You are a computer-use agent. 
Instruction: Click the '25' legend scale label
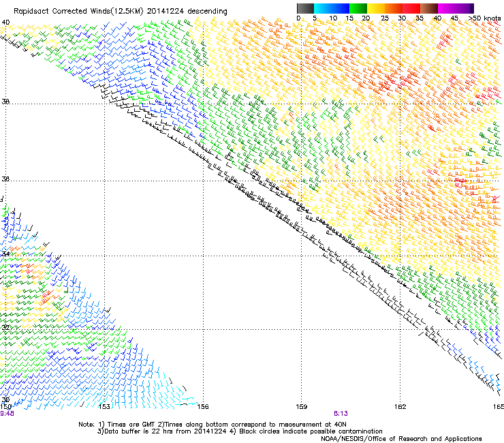click(x=385, y=18)
